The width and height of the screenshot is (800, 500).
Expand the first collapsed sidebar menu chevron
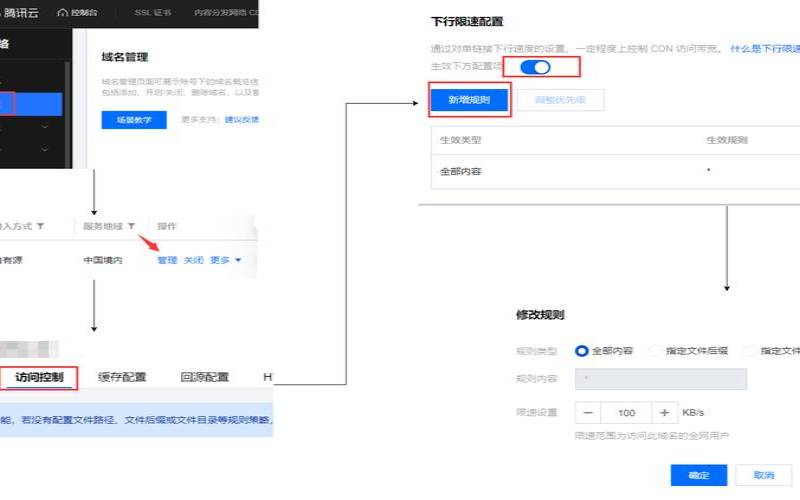[44, 128]
